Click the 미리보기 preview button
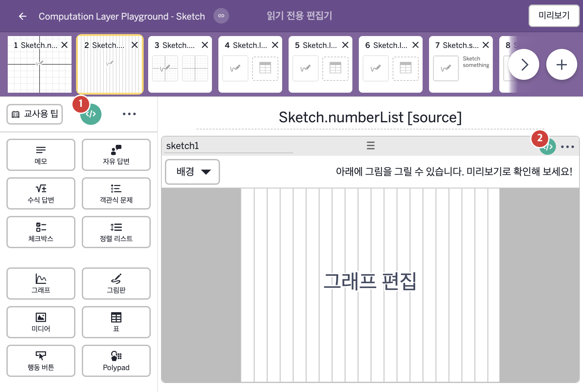This screenshot has height=392, width=583. click(x=554, y=15)
